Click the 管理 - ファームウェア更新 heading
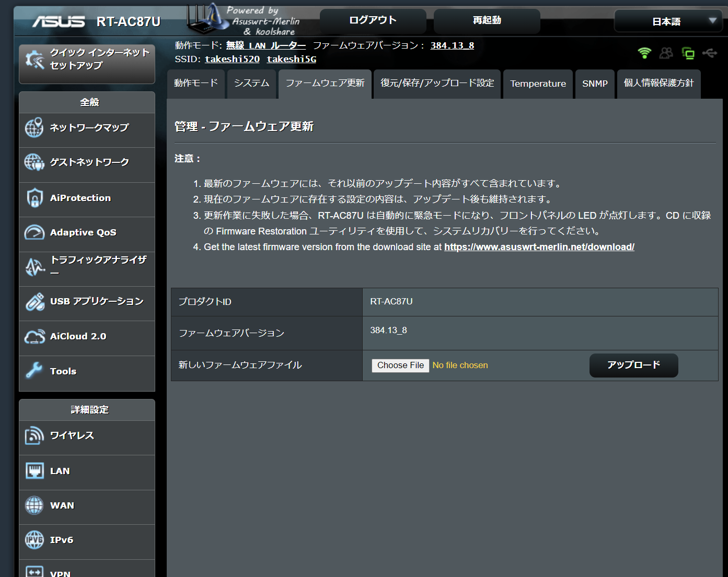The image size is (728, 577). coord(244,126)
